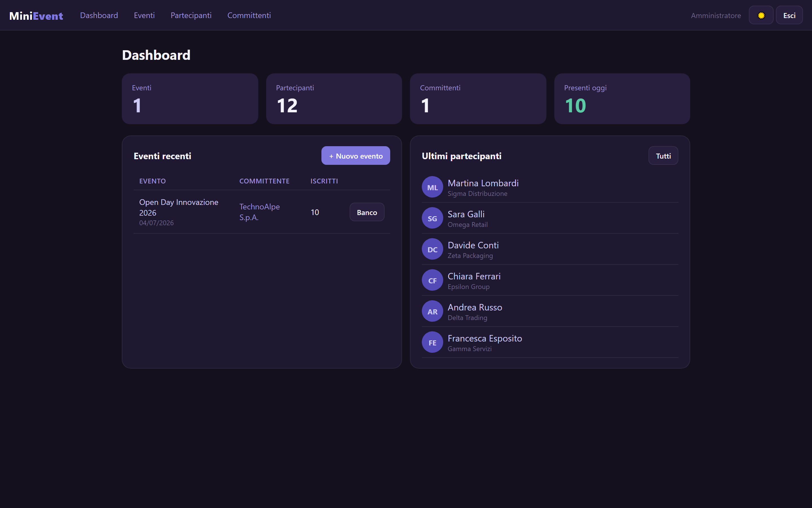This screenshot has width=812, height=508.
Task: Click the Esci logout button
Action: pyautogui.click(x=789, y=16)
